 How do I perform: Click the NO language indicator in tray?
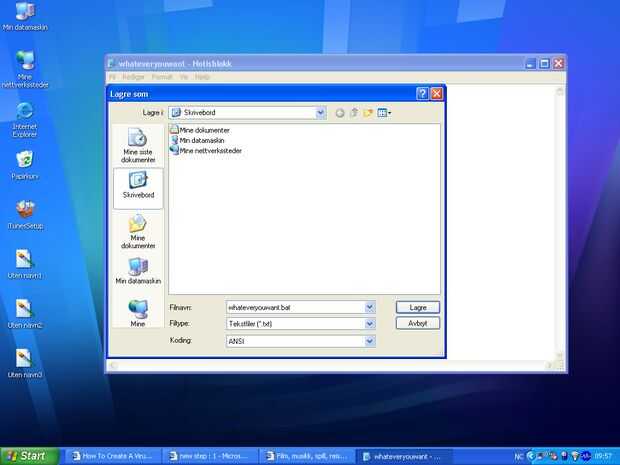(518, 457)
